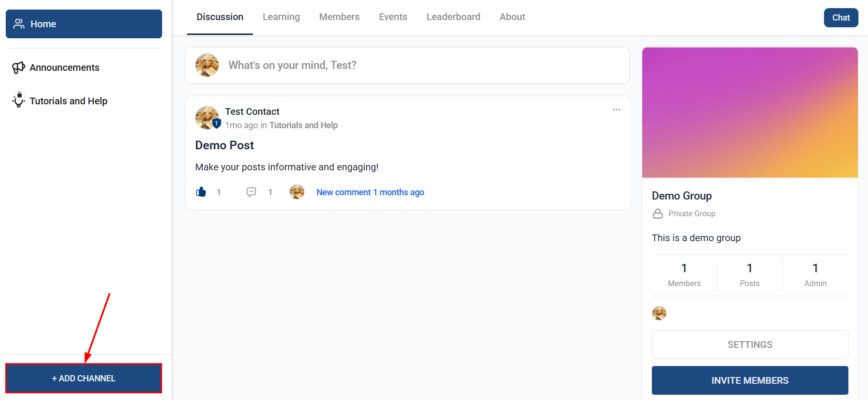
Task: Open the Members tab
Action: [x=340, y=17]
